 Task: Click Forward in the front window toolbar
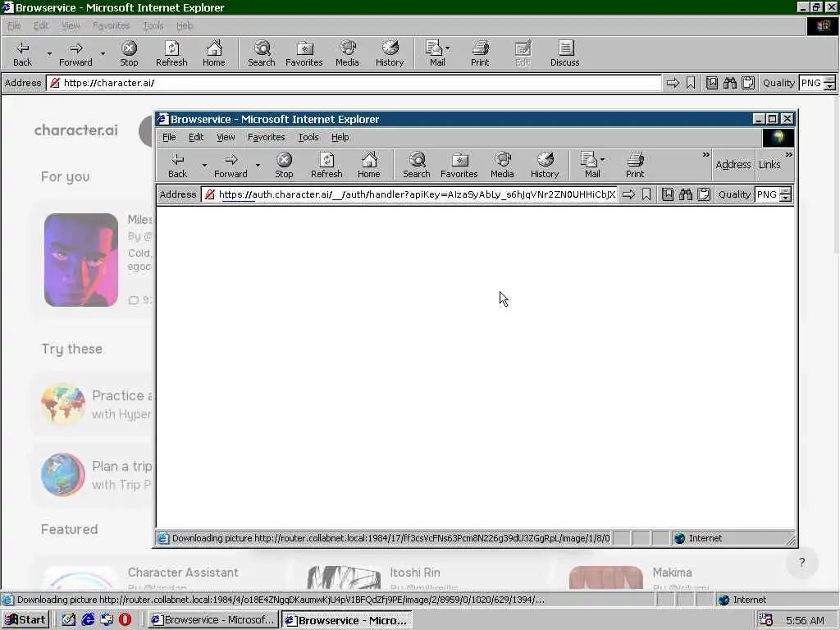[x=231, y=165]
